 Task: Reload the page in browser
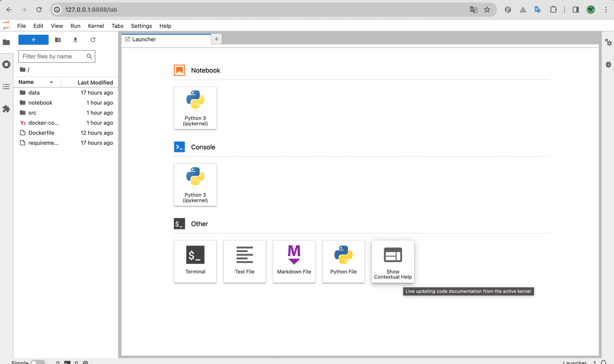(x=39, y=9)
